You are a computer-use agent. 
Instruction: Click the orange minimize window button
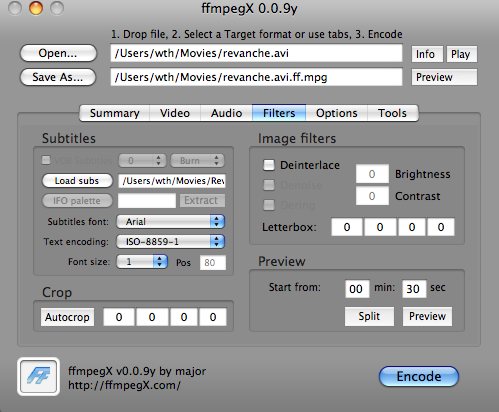click(36, 8)
